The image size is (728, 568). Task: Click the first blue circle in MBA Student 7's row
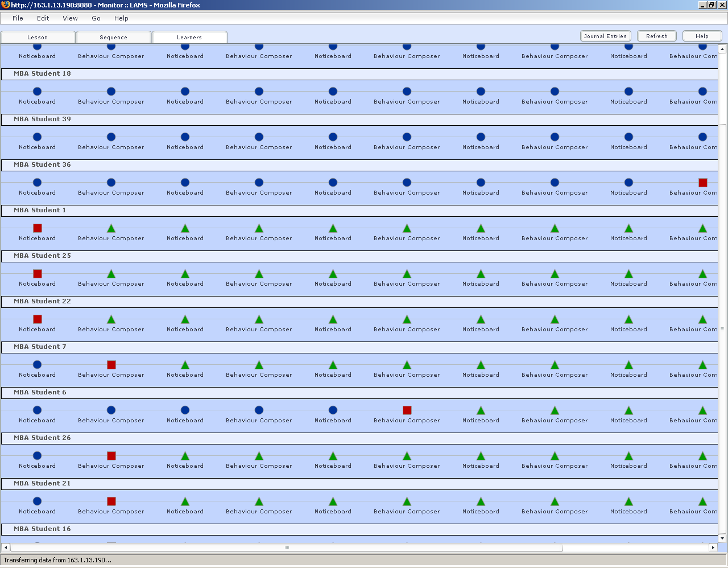[x=38, y=365]
